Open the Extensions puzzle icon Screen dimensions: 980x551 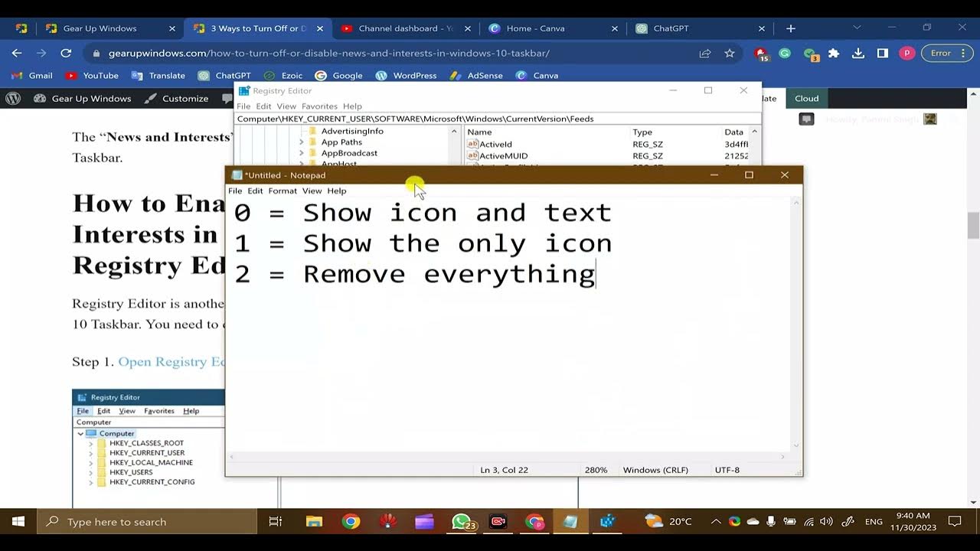tap(834, 54)
